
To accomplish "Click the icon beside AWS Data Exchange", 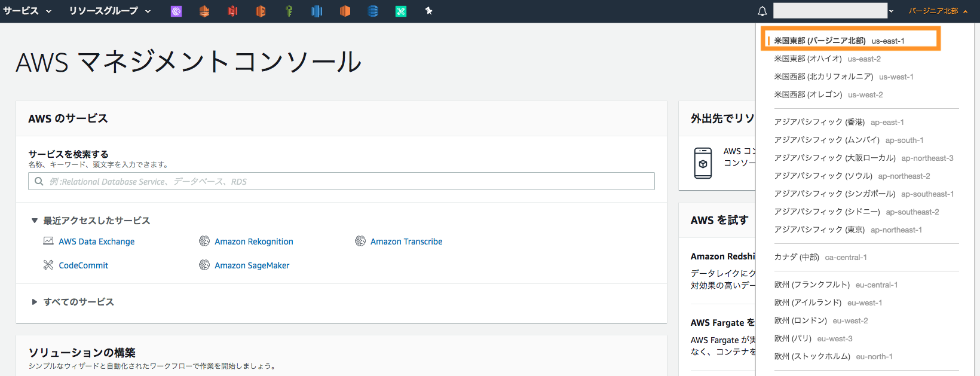I will click(48, 241).
